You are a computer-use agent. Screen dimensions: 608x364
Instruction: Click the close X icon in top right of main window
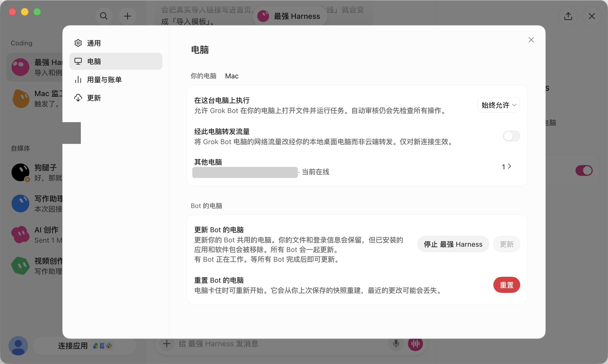click(x=592, y=16)
